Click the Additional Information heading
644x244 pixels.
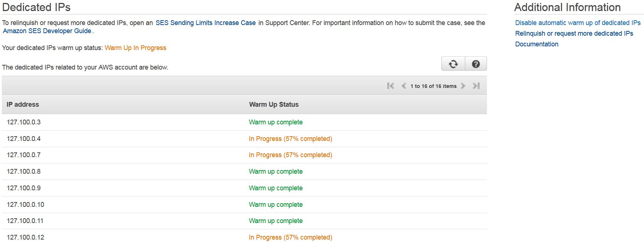(x=567, y=7)
